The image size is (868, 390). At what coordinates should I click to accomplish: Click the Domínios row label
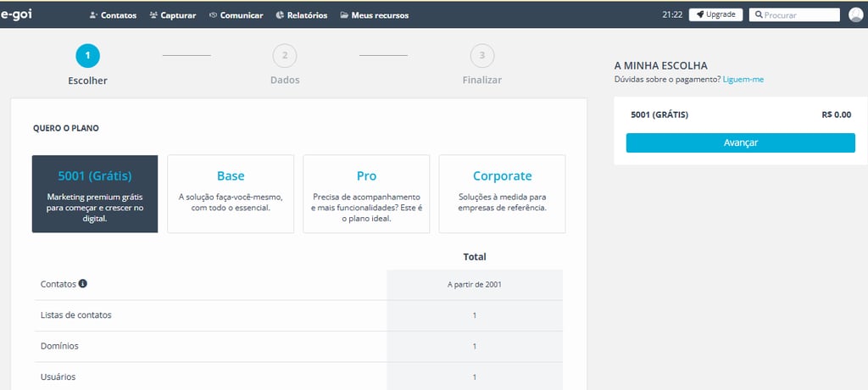coord(59,346)
